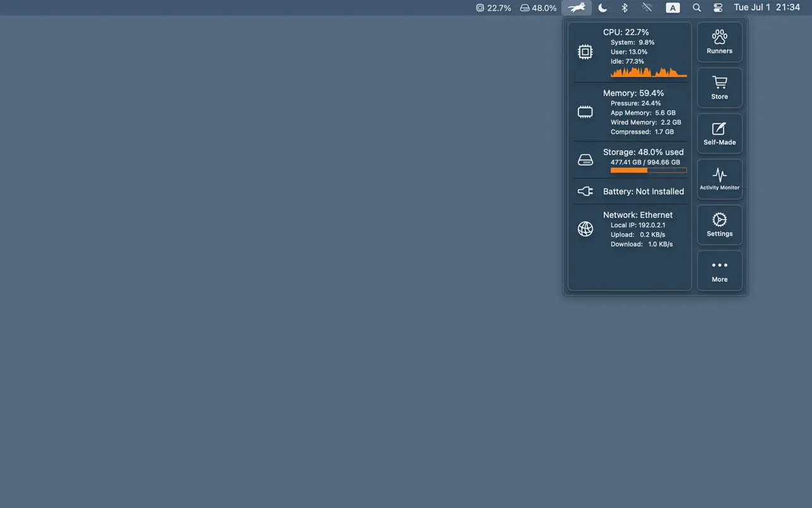Screen dimensions: 812x508
Task: Click the "Local IP: 192.0.2.1" line
Action: click(x=638, y=225)
